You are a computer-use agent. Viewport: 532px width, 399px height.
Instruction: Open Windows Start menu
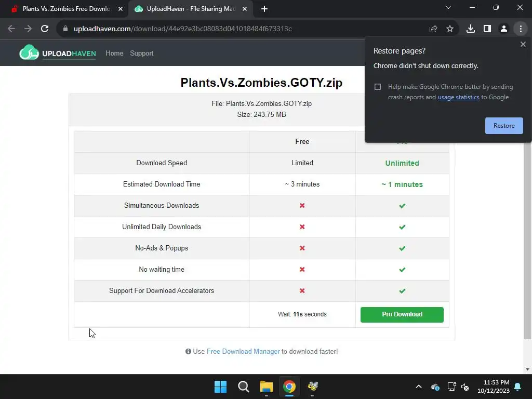[220, 387]
